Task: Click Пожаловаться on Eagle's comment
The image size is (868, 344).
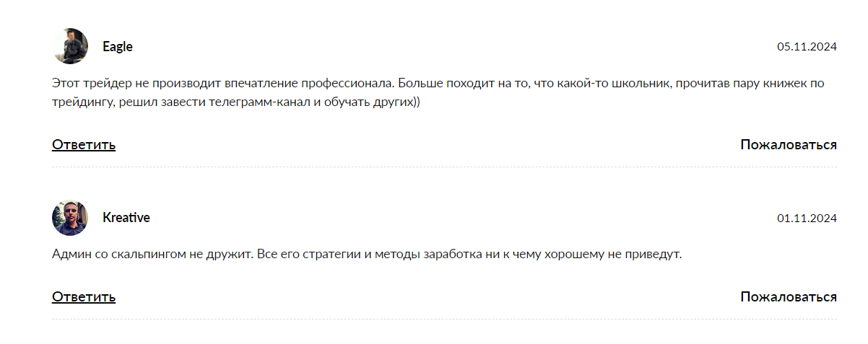Action: (789, 145)
